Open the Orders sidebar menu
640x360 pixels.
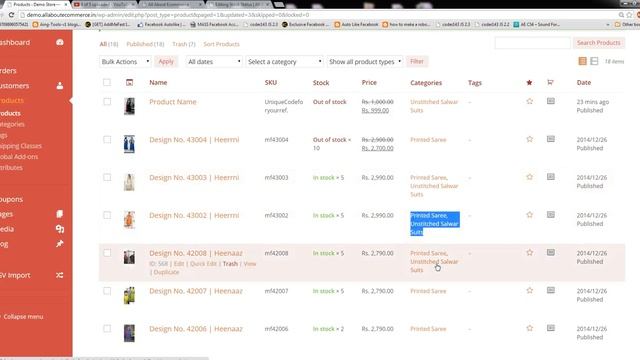point(8,71)
